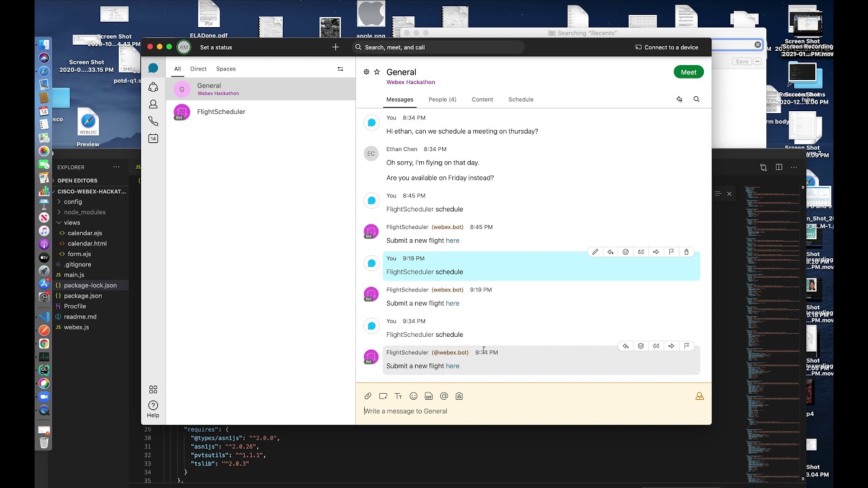Image resolution: width=868 pixels, height=488 pixels.
Task: Add reaction to the 9:34 PM bot message
Action: click(x=641, y=346)
